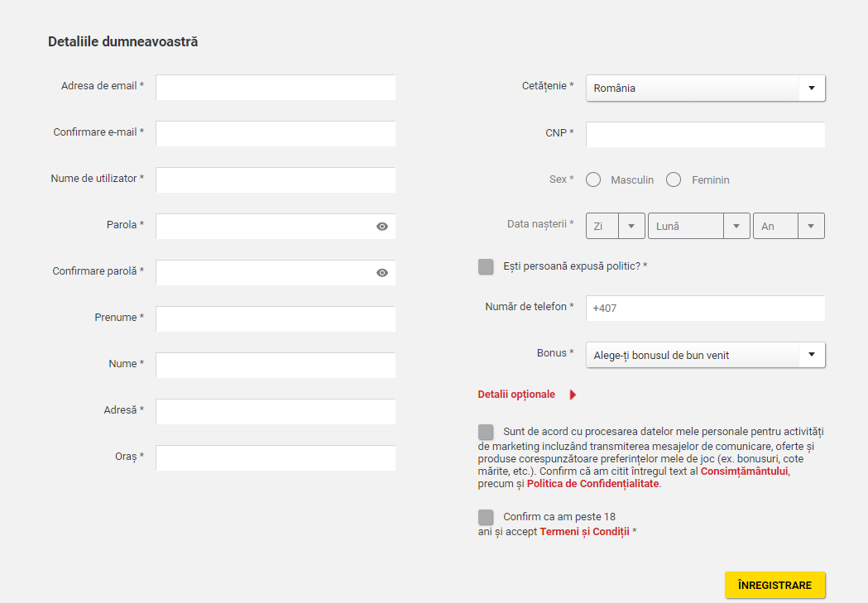Click the Sex label
The image size is (868, 603).
click(x=561, y=179)
